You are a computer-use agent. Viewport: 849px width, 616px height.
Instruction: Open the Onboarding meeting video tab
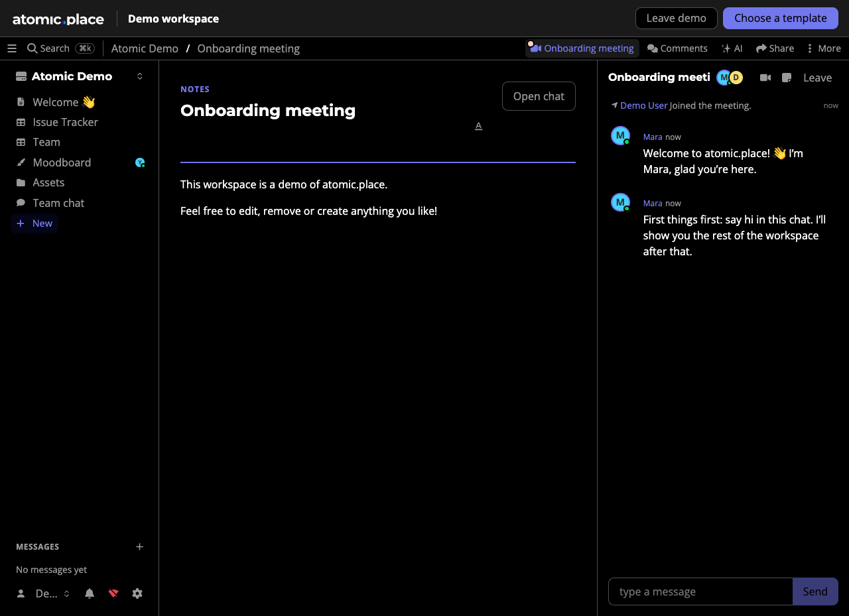tap(582, 48)
